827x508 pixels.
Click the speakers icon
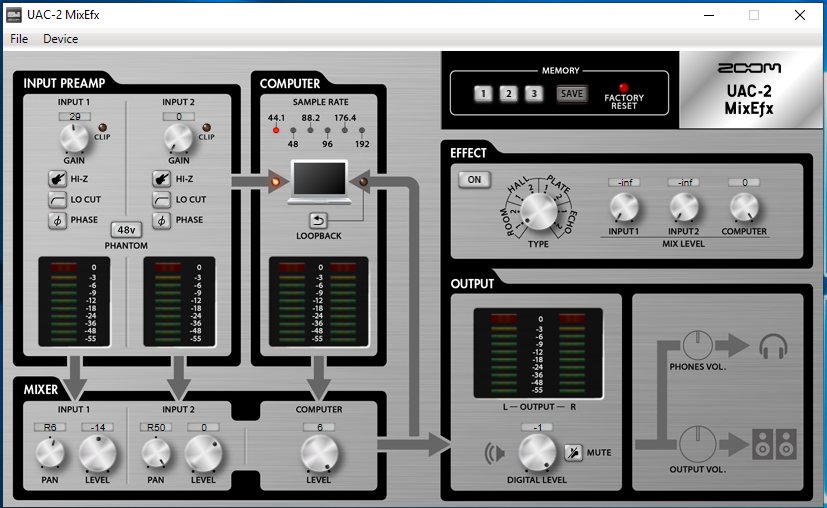point(774,444)
